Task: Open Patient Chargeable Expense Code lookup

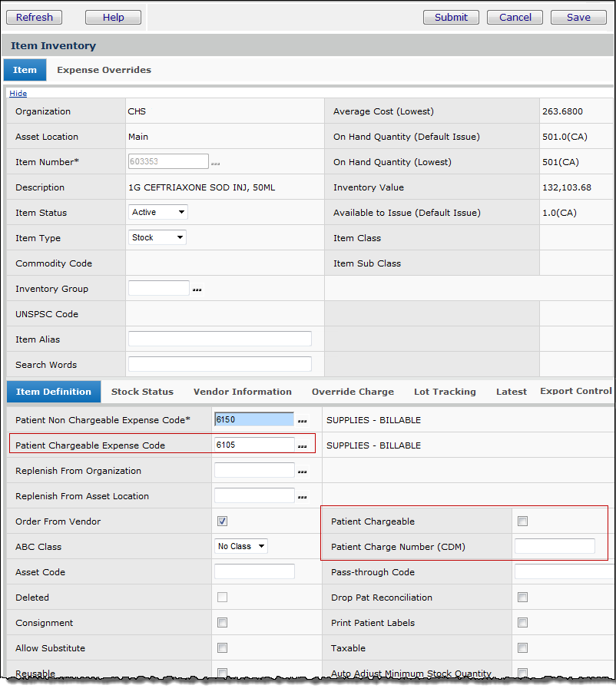Action: [x=303, y=446]
